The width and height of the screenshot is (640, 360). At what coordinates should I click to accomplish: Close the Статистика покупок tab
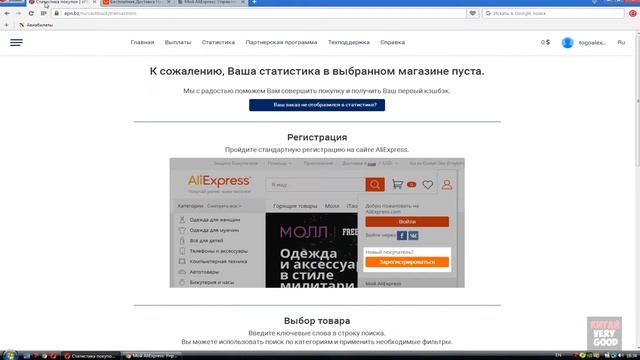coord(95,2)
